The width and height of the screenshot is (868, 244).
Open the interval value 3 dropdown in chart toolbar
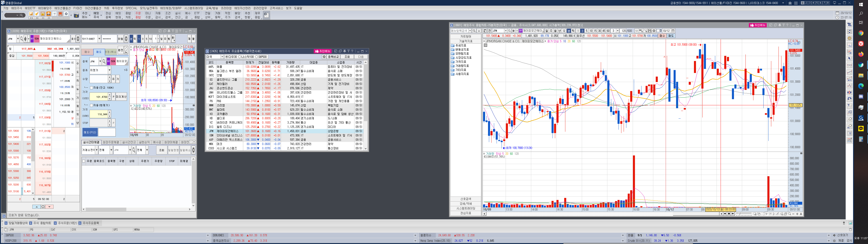(x=618, y=31)
